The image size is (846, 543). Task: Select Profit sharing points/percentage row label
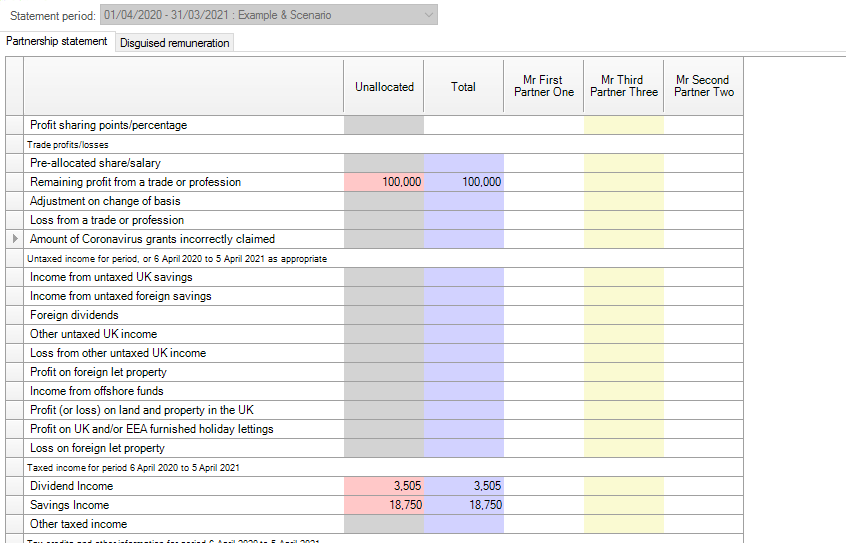[x=108, y=125]
